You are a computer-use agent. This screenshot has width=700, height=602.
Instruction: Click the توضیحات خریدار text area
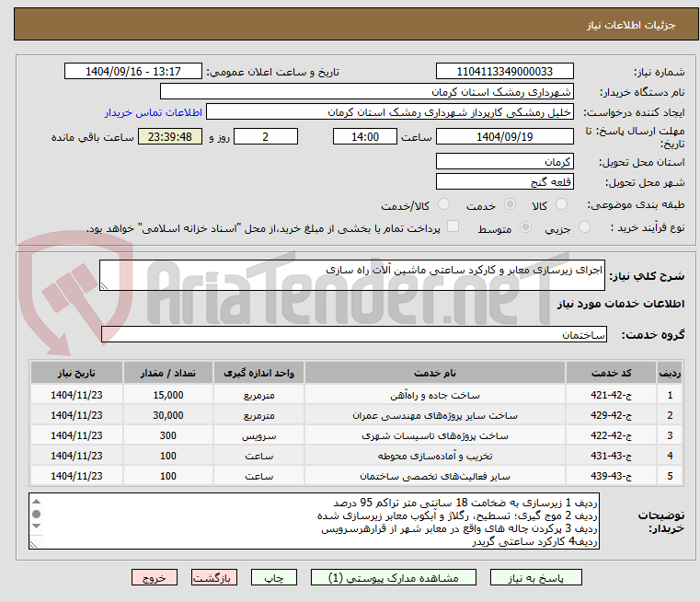[314, 521]
